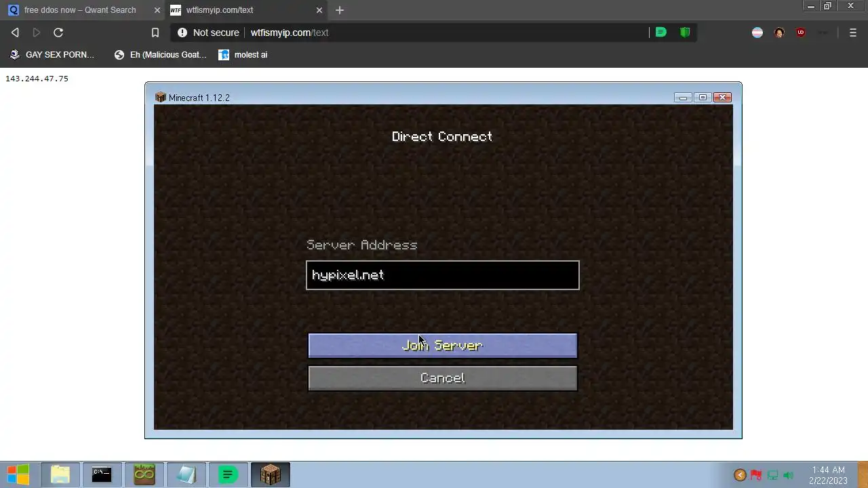The height and width of the screenshot is (488, 868).
Task: Open the green infinity block taskbar app
Action: tap(144, 475)
